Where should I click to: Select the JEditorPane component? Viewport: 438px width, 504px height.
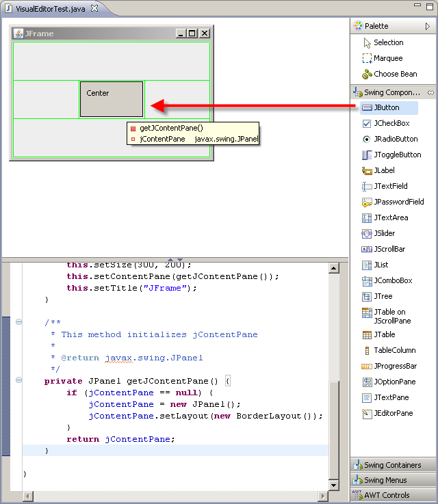click(387, 413)
